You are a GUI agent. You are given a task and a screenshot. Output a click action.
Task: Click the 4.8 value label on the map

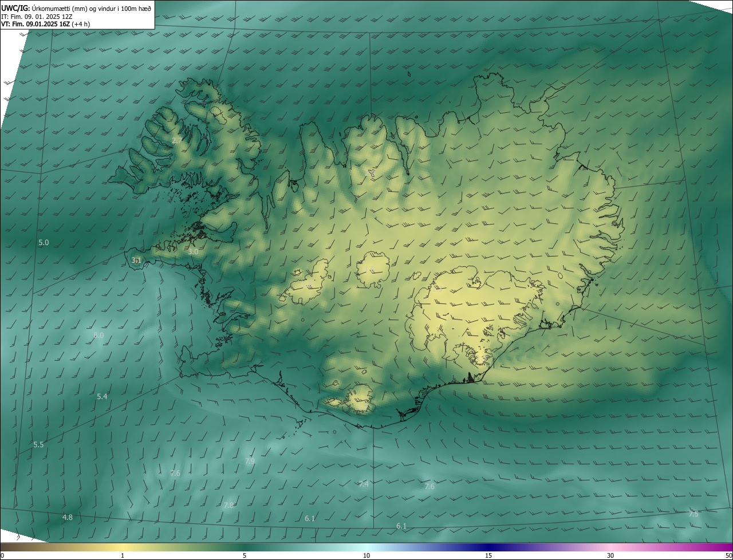(68, 518)
